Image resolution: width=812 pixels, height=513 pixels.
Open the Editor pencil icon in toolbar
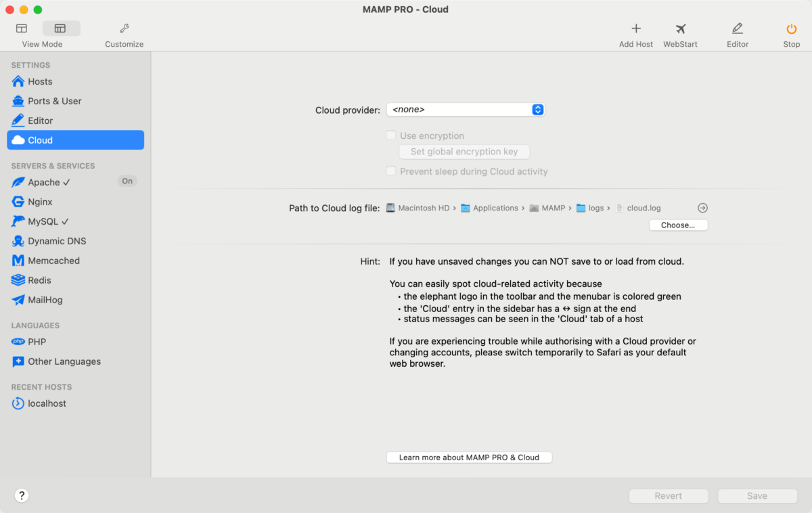[x=738, y=28]
